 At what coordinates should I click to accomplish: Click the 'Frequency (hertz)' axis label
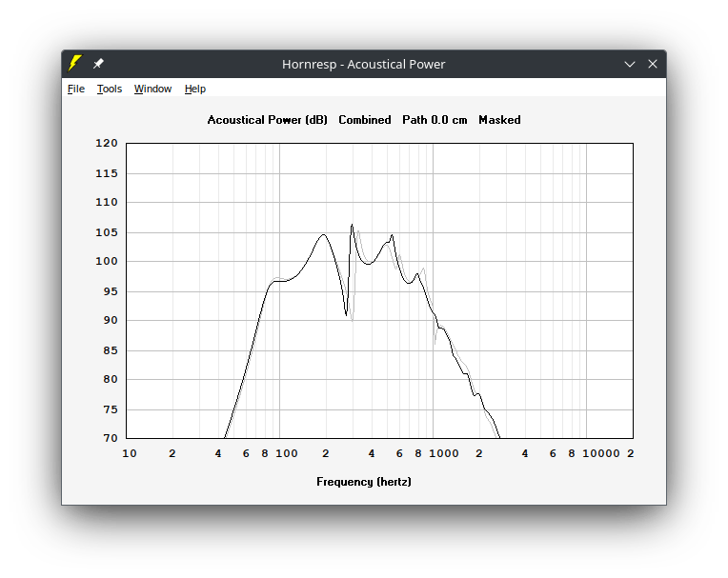pyautogui.click(x=364, y=482)
